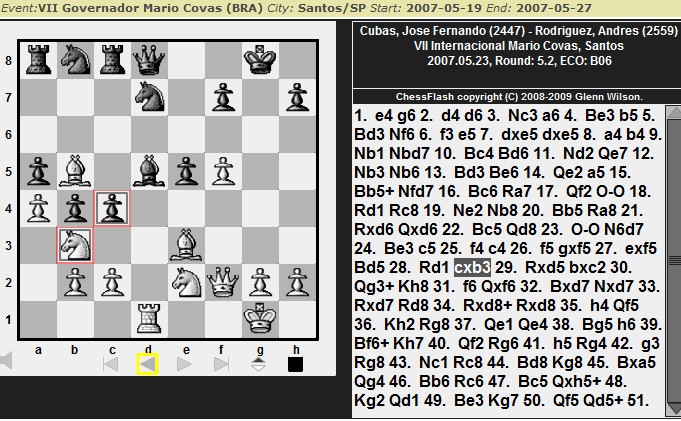This screenshot has width=681, height=421.
Task: Step back one move with highlighted arrow
Action: click(x=148, y=364)
